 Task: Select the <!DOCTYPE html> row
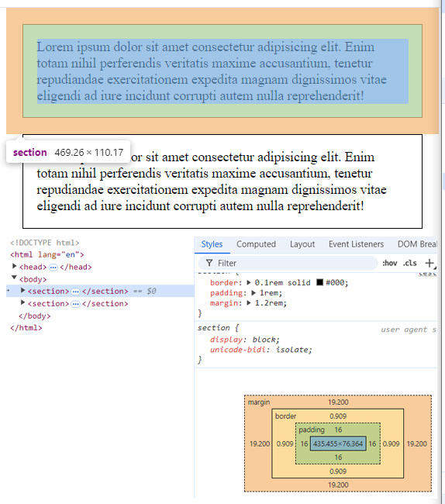tap(45, 243)
